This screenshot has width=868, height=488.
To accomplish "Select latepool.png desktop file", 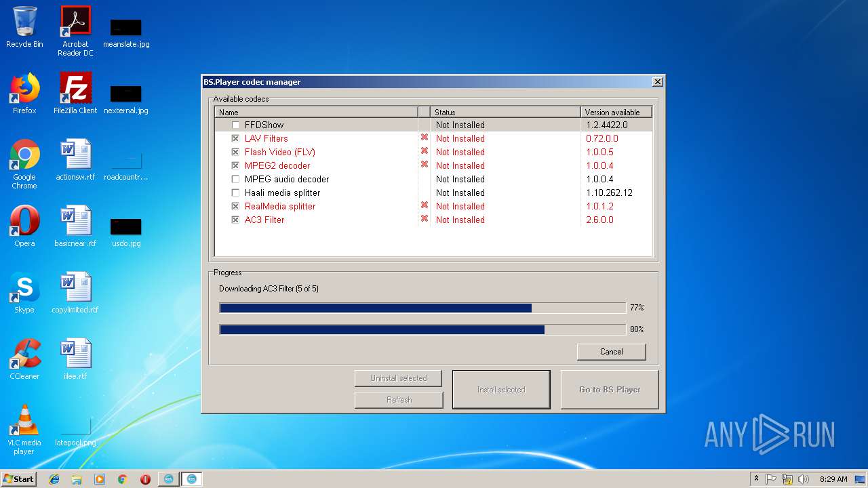I will pos(75,433).
